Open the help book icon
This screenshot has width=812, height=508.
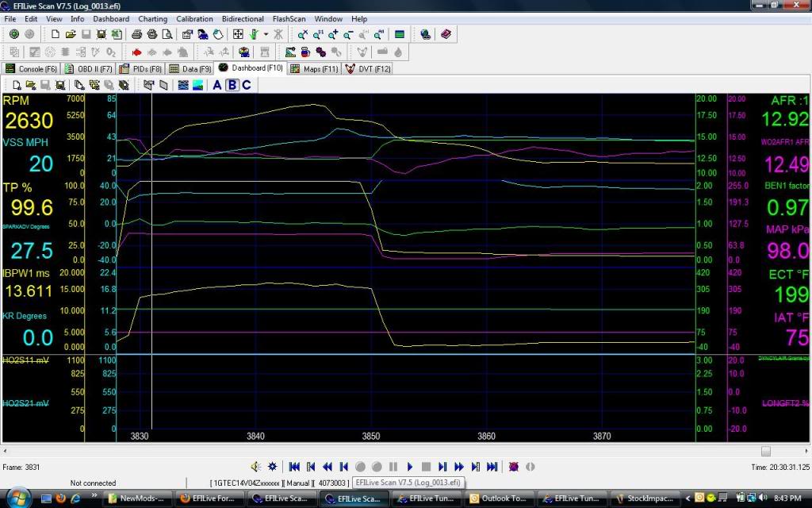click(x=446, y=34)
